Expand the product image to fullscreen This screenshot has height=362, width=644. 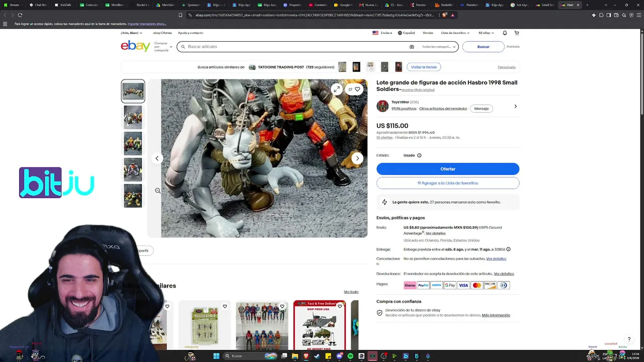(336, 89)
